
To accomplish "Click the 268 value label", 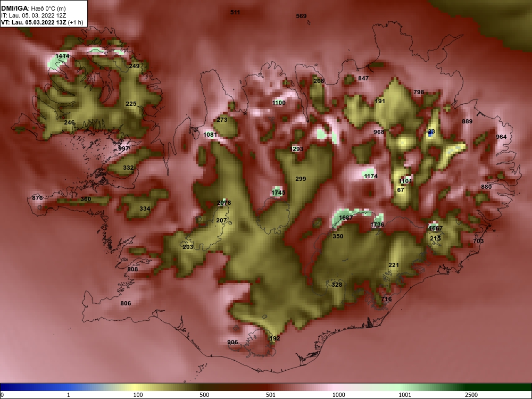I will coord(319,81).
